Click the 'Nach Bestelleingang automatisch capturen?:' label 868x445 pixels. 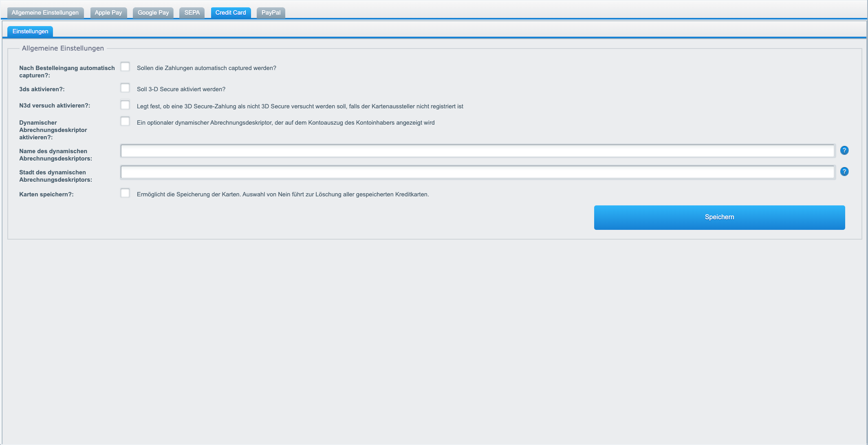(67, 72)
